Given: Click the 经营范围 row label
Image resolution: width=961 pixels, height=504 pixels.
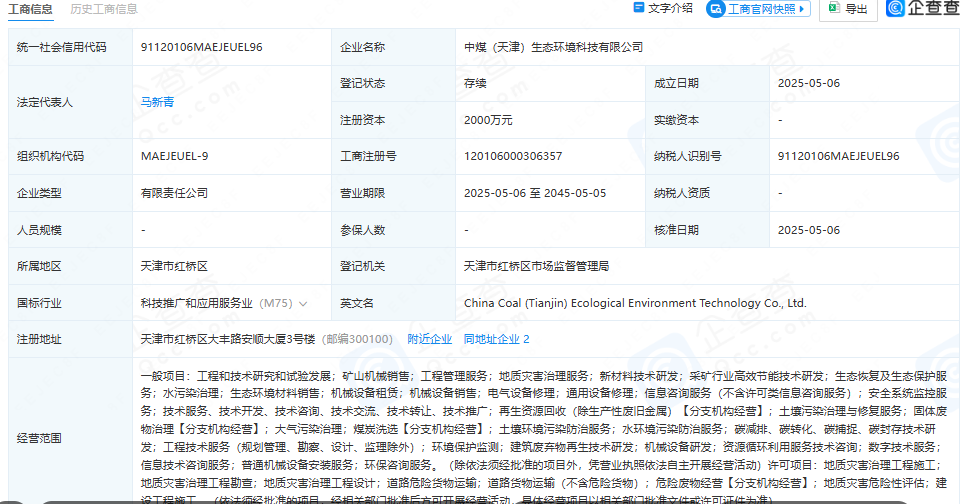Looking at the screenshot, I should click(39, 438).
